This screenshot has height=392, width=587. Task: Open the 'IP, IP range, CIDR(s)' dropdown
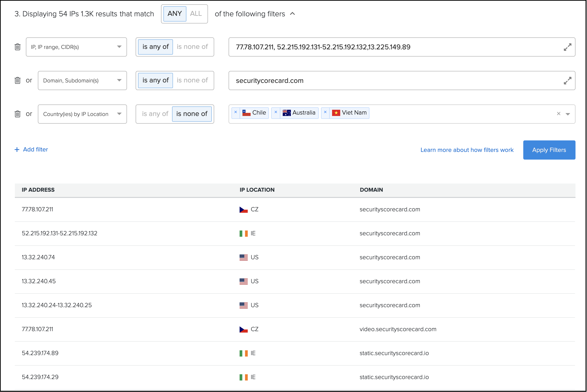pos(76,47)
